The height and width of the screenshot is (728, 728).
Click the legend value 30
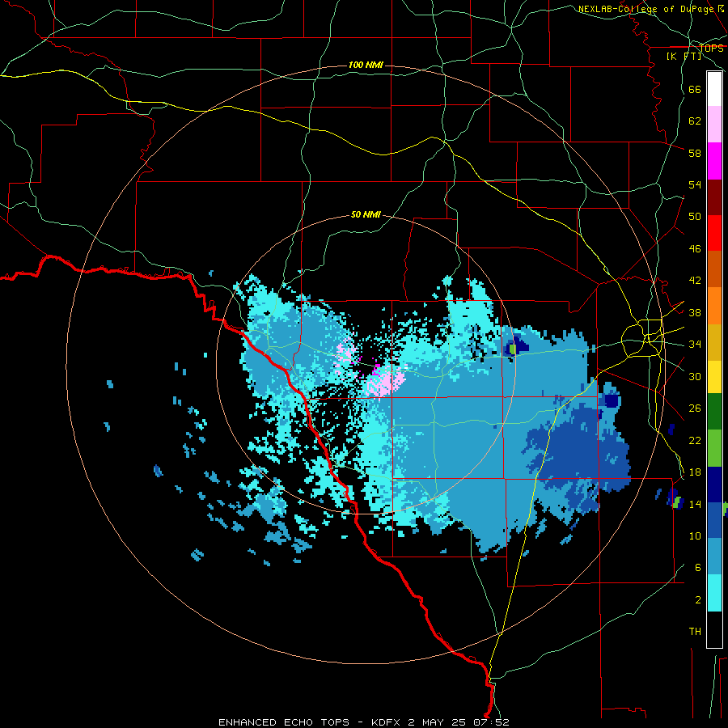[695, 376]
